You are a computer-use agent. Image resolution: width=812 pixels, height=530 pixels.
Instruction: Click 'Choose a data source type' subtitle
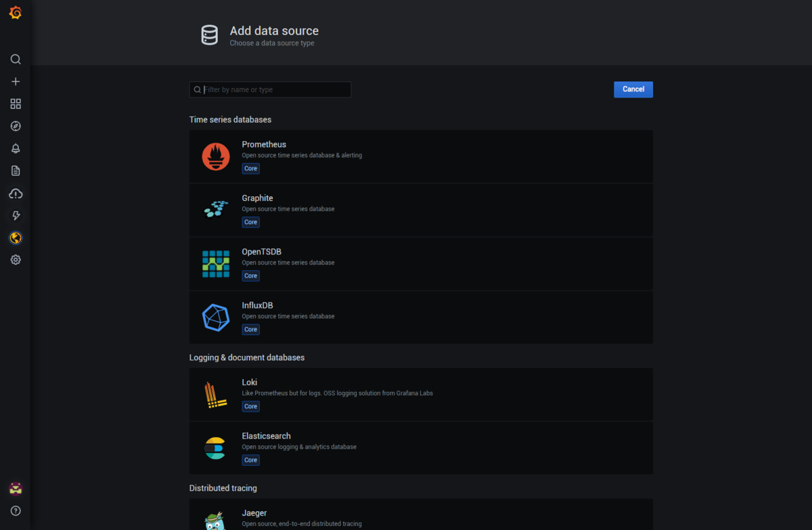click(x=272, y=43)
